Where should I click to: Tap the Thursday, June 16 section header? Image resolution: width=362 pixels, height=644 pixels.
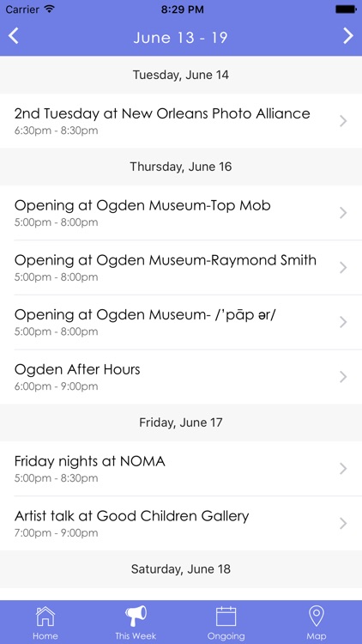coord(181,167)
